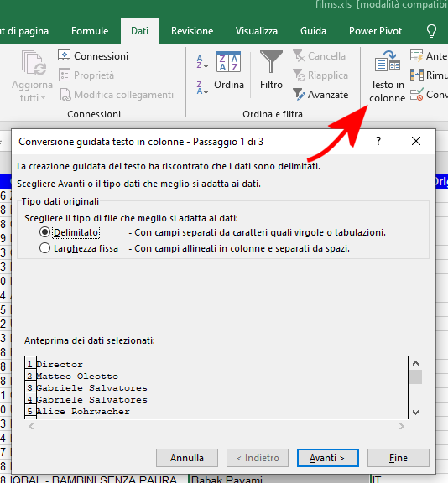Select the Larghezza fissa radio option
The height and width of the screenshot is (483, 448).
click(44, 248)
